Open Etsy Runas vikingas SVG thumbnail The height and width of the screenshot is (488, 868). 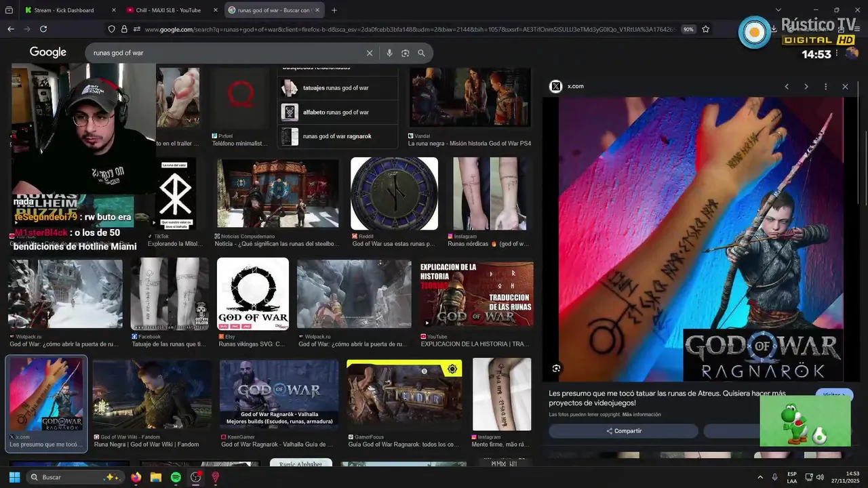(252, 293)
